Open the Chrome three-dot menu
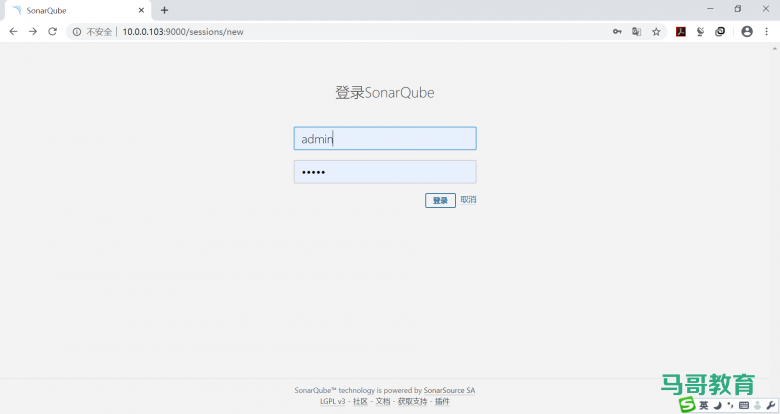 click(x=767, y=31)
